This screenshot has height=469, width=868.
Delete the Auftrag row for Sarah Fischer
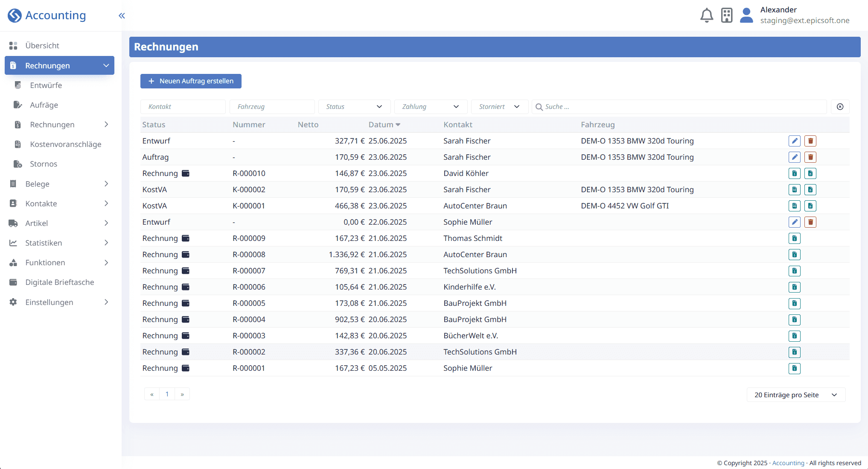(x=810, y=157)
